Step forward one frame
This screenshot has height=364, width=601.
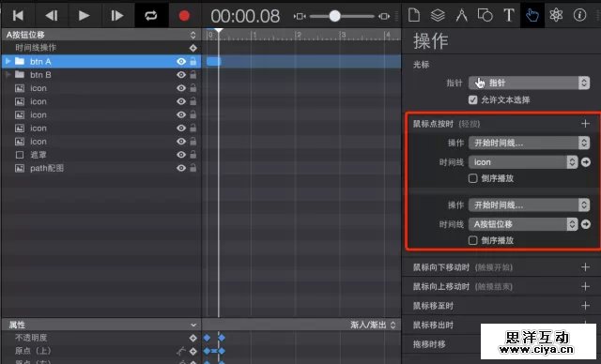click(116, 16)
